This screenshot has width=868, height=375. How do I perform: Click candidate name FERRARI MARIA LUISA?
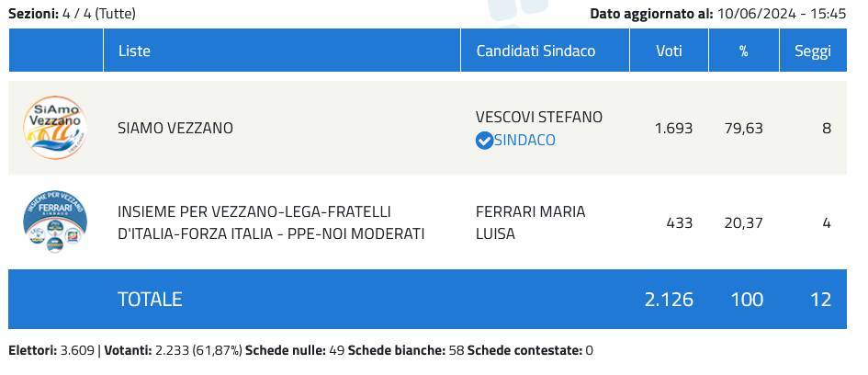pos(530,222)
